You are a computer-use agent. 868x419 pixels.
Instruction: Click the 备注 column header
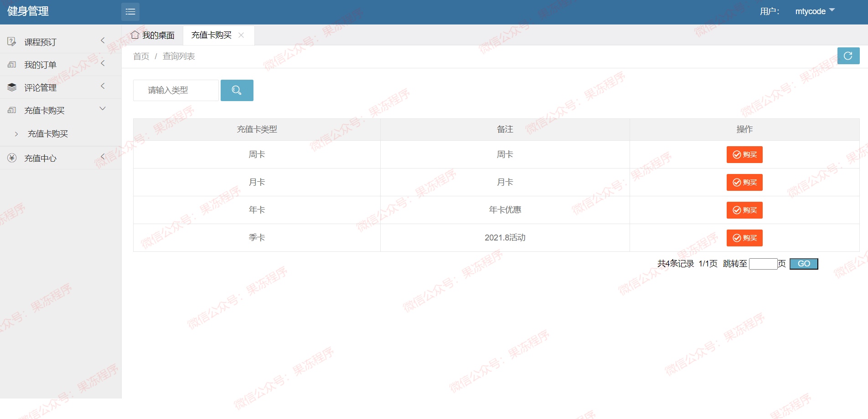click(505, 129)
